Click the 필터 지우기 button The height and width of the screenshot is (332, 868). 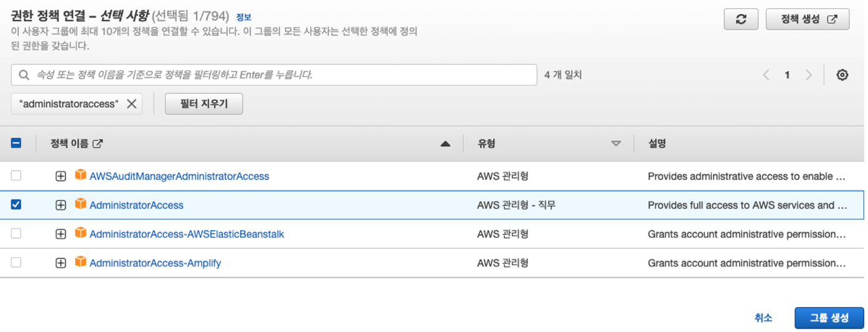coord(204,104)
